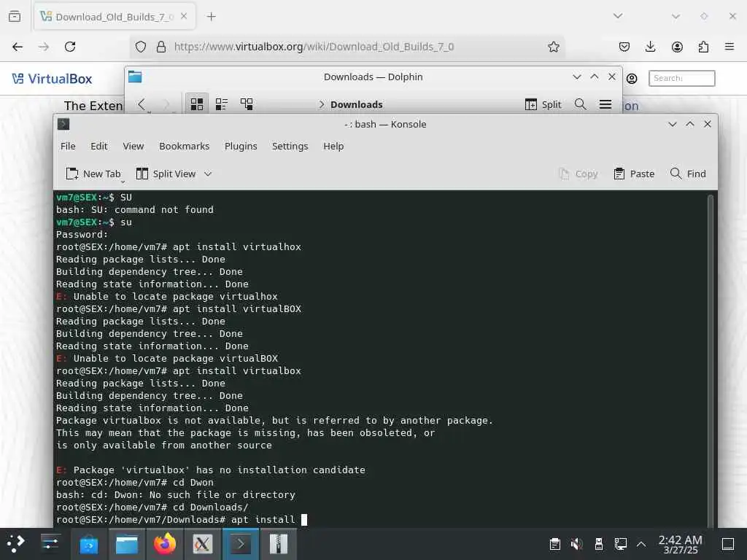Open removable devices tray icon
Image resolution: width=747 pixels, height=560 pixels.
599,544
